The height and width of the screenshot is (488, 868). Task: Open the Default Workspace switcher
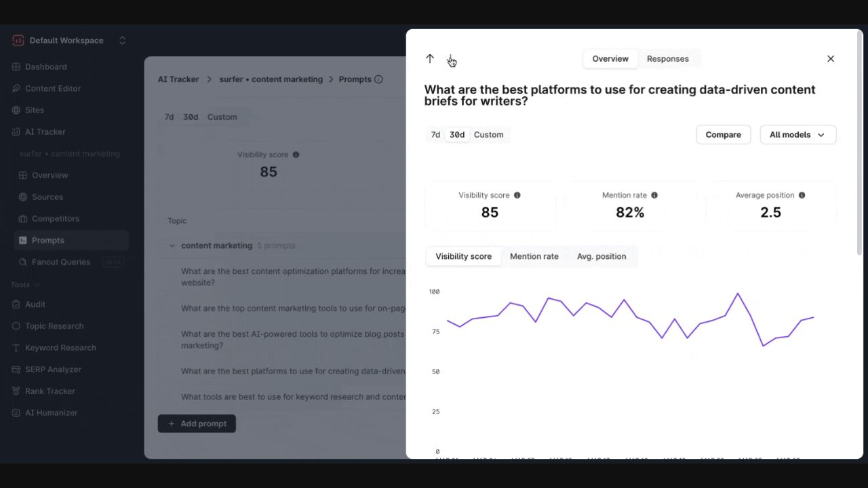click(x=69, y=41)
